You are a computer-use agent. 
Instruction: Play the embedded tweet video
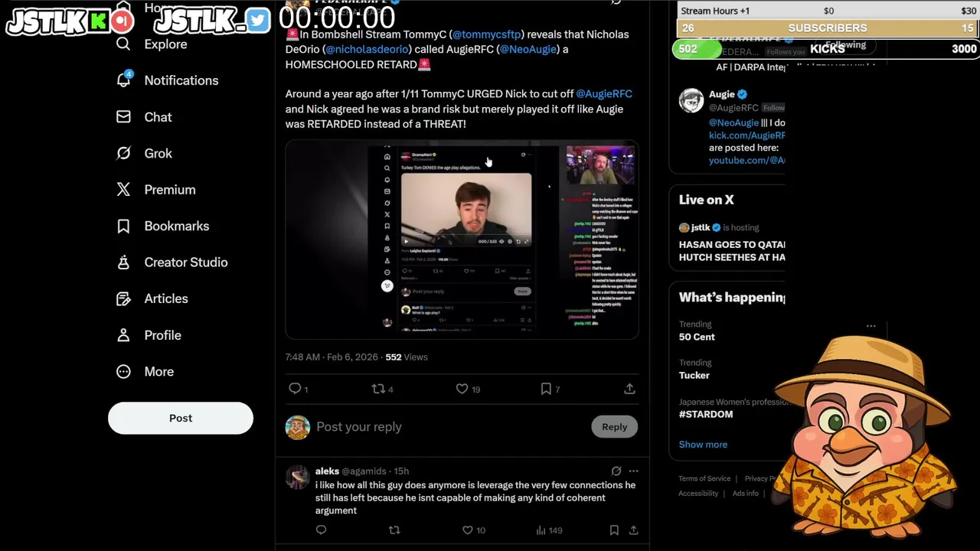[462, 240]
